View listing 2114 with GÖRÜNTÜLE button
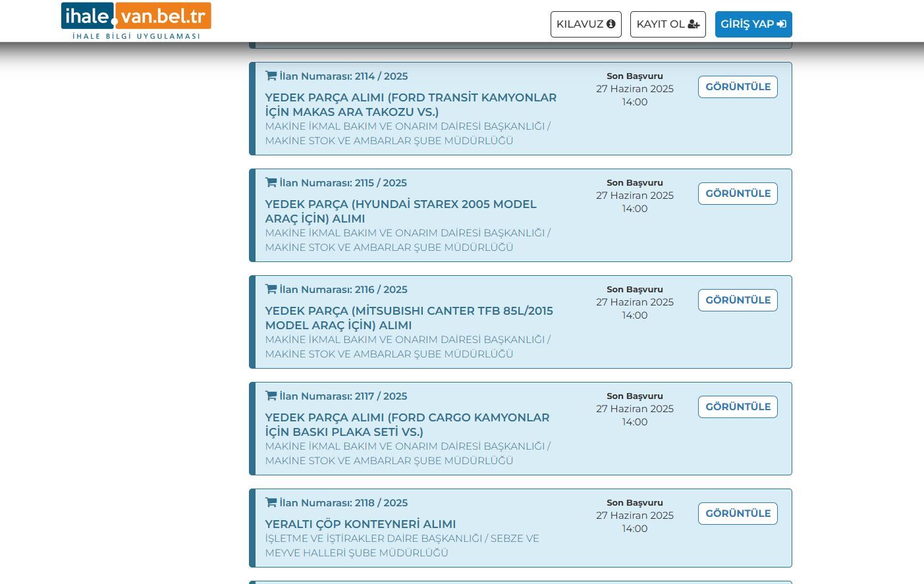The image size is (924, 584). click(x=738, y=87)
